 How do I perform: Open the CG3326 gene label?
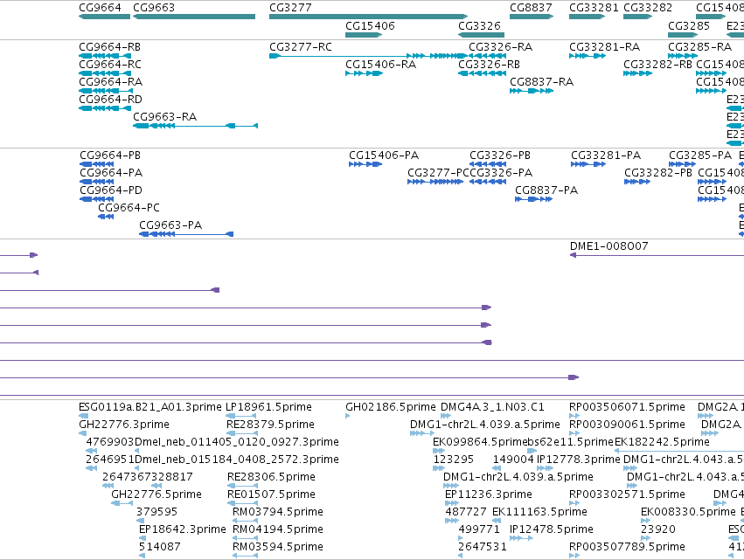(479, 25)
